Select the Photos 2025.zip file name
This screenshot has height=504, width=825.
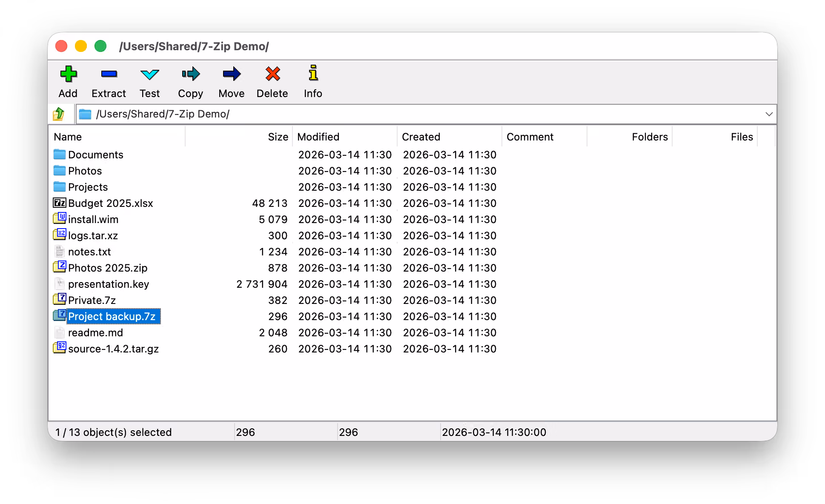click(x=108, y=268)
